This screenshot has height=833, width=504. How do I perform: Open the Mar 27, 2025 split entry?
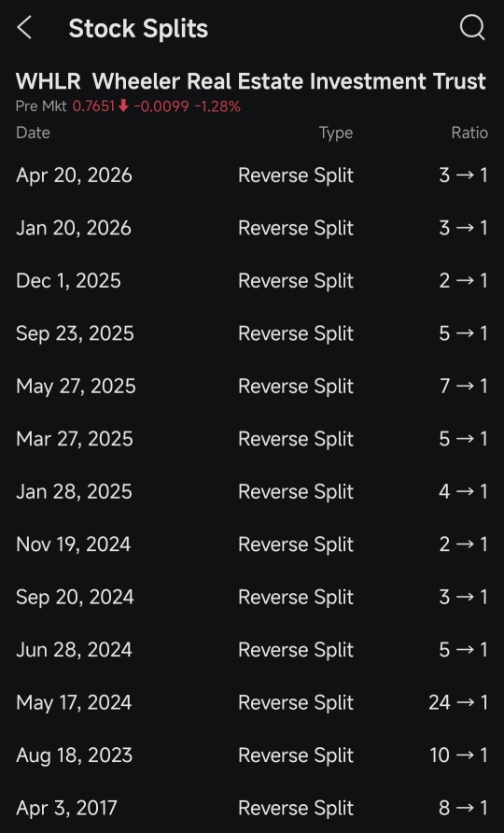(252, 439)
